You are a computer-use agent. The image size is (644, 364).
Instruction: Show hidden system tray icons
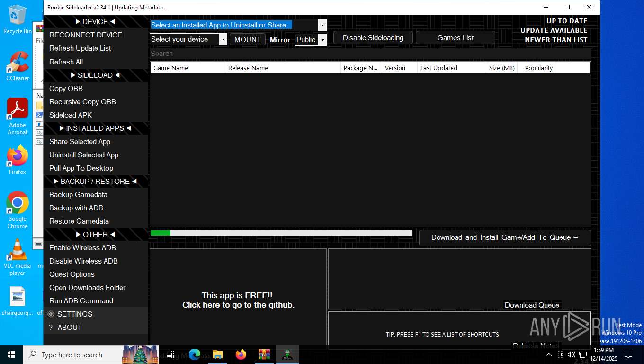click(549, 355)
